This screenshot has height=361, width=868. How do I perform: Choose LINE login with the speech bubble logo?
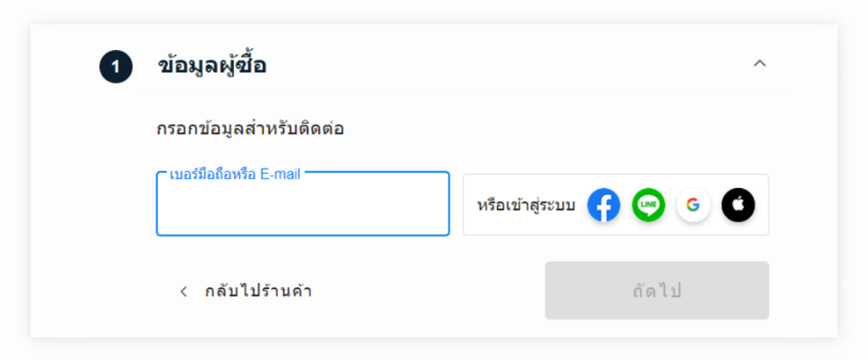(x=648, y=205)
